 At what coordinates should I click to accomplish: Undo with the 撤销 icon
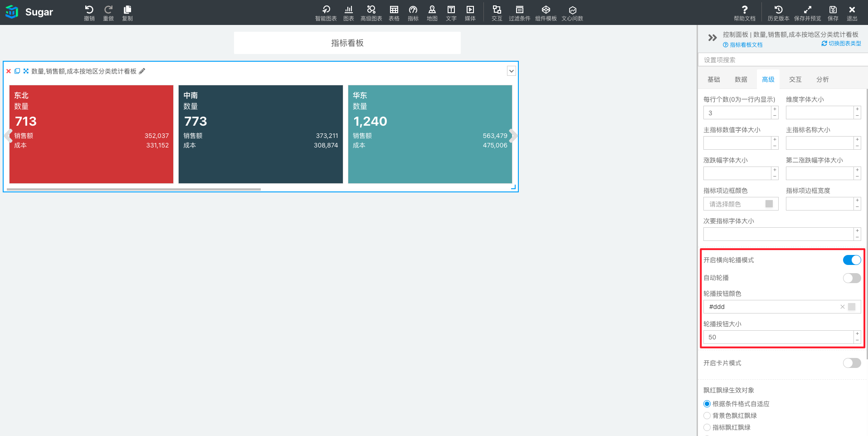point(89,13)
